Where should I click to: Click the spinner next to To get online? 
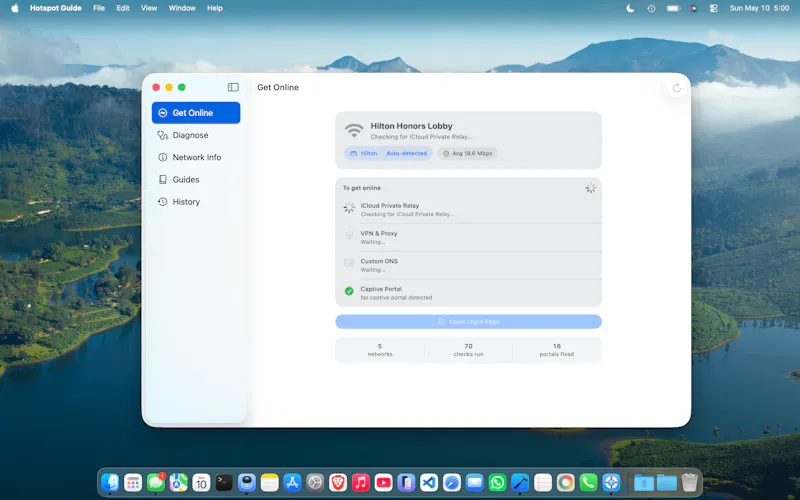click(590, 188)
